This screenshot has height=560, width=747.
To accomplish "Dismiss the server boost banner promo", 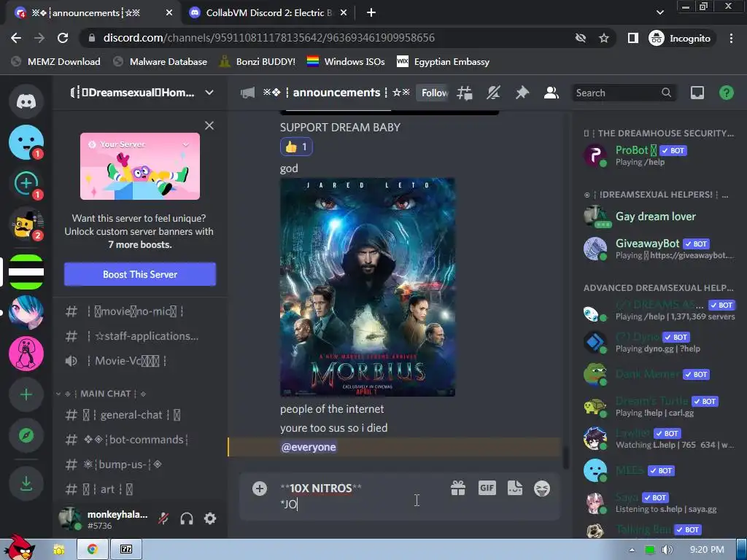I will click(209, 125).
